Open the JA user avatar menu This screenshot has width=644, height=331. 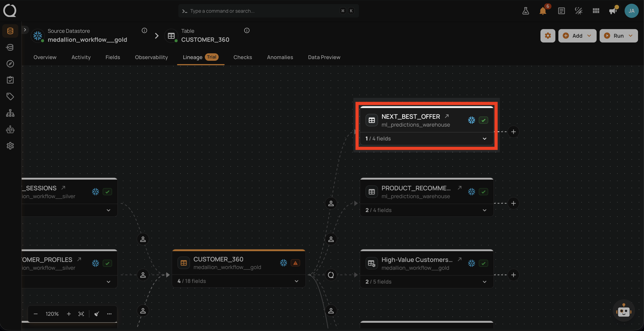coord(632,11)
